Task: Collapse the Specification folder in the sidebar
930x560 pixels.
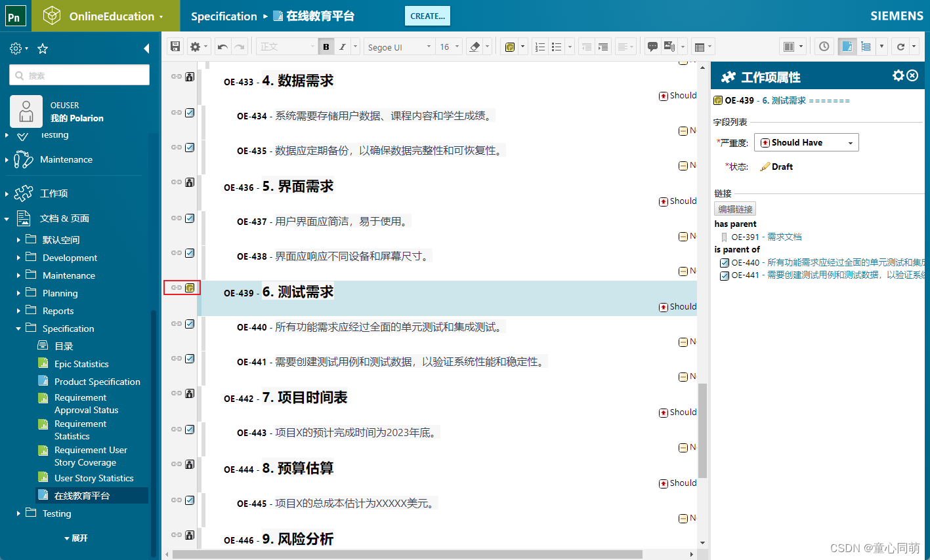Action: [x=19, y=328]
